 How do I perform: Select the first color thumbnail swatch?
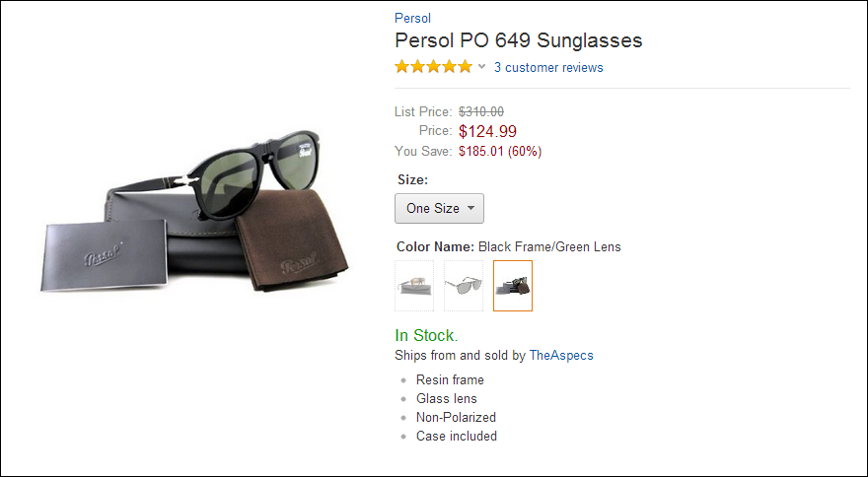tap(414, 286)
